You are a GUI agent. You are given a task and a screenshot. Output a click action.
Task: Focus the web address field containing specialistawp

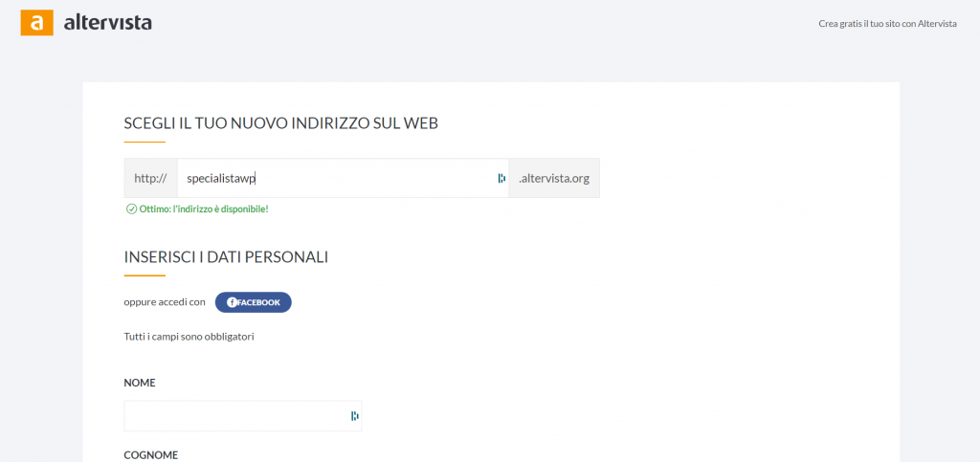point(335,178)
